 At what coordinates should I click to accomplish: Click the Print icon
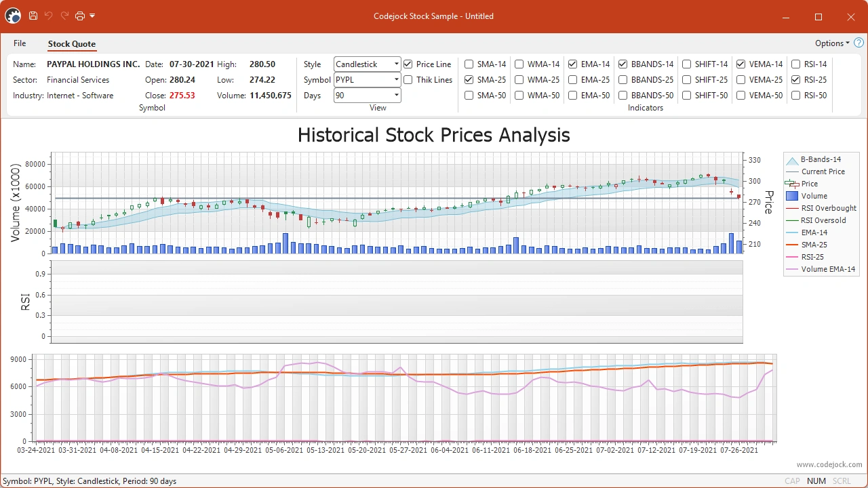pyautogui.click(x=80, y=16)
